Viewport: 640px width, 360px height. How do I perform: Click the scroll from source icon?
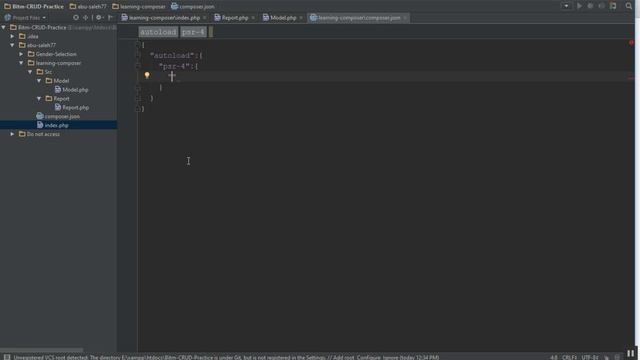tap(76, 18)
